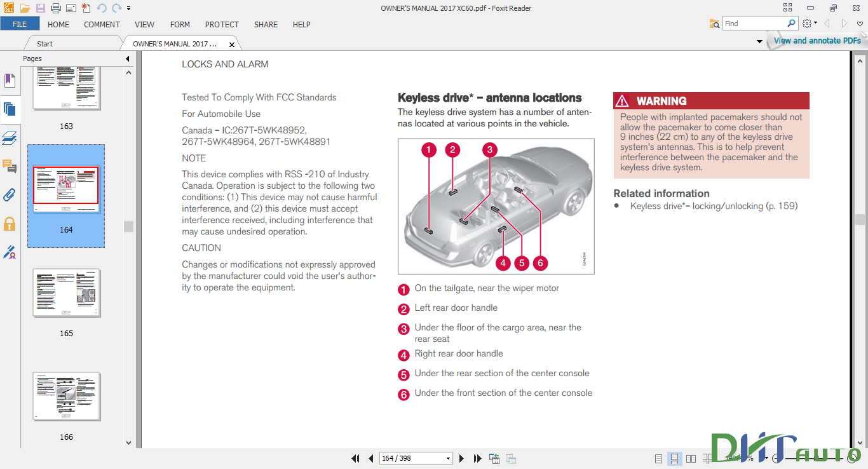Open the FILE menu

20,24
